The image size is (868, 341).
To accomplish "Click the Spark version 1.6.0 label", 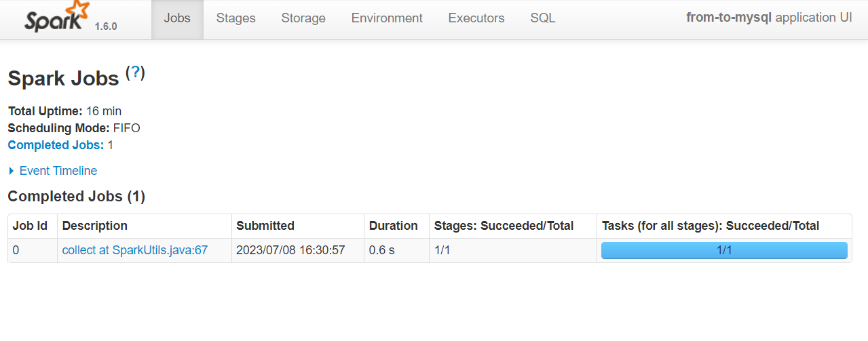I will pyautogui.click(x=106, y=26).
